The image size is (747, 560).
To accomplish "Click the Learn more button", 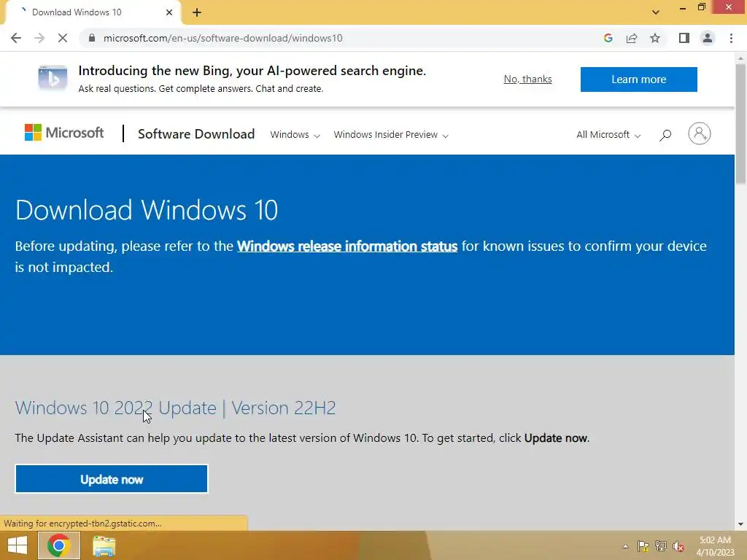I will click(639, 79).
